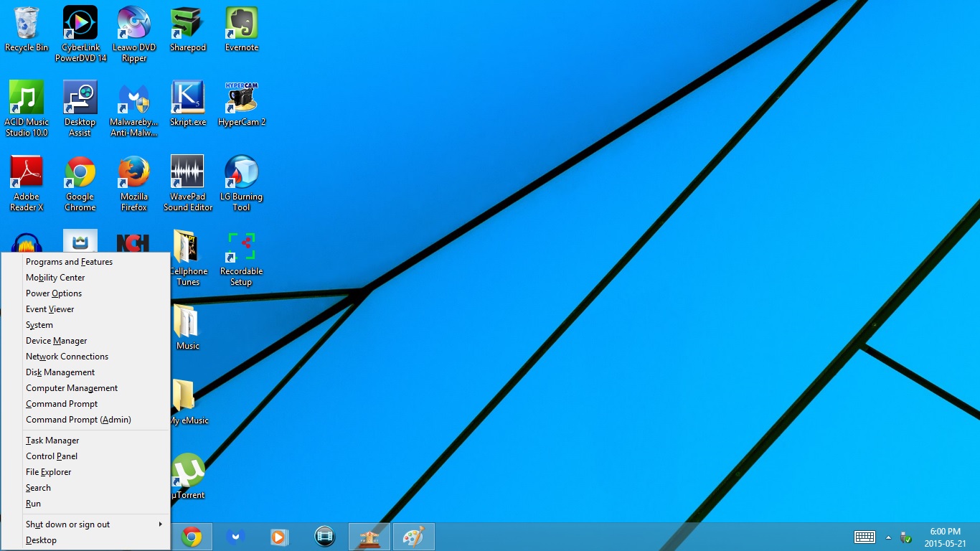
Task: Open Paint from the taskbar
Action: (414, 537)
